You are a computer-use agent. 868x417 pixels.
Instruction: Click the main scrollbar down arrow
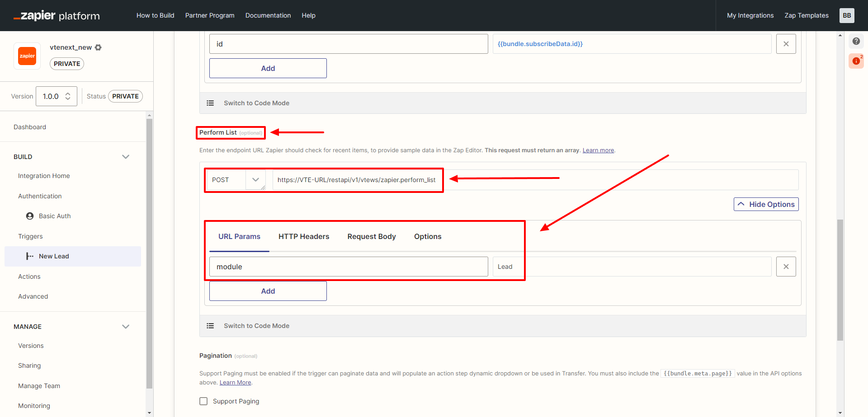pyautogui.click(x=840, y=413)
